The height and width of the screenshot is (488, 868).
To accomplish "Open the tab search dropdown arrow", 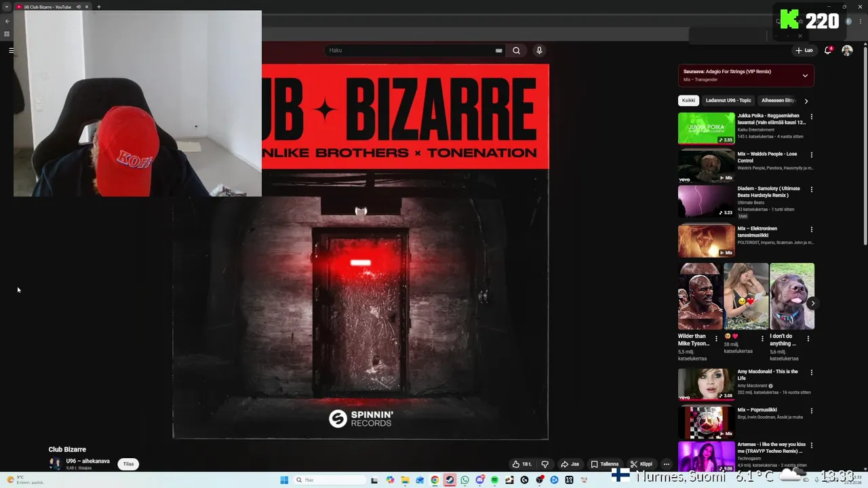I will tap(7, 7).
